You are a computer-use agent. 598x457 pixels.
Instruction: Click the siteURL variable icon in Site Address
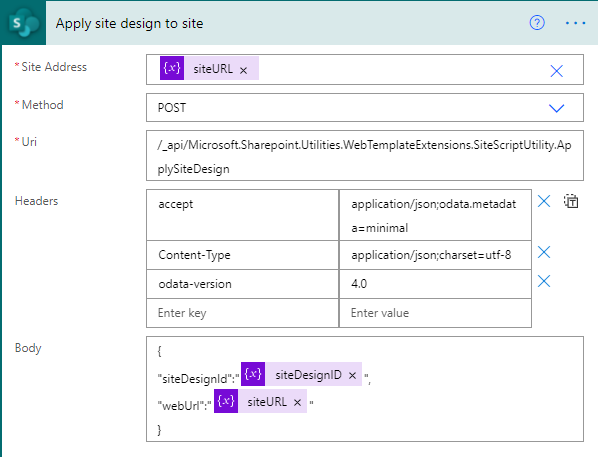(172, 68)
